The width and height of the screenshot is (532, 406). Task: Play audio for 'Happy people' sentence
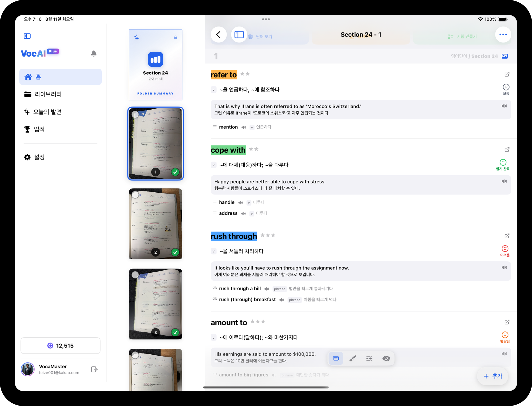(x=504, y=181)
